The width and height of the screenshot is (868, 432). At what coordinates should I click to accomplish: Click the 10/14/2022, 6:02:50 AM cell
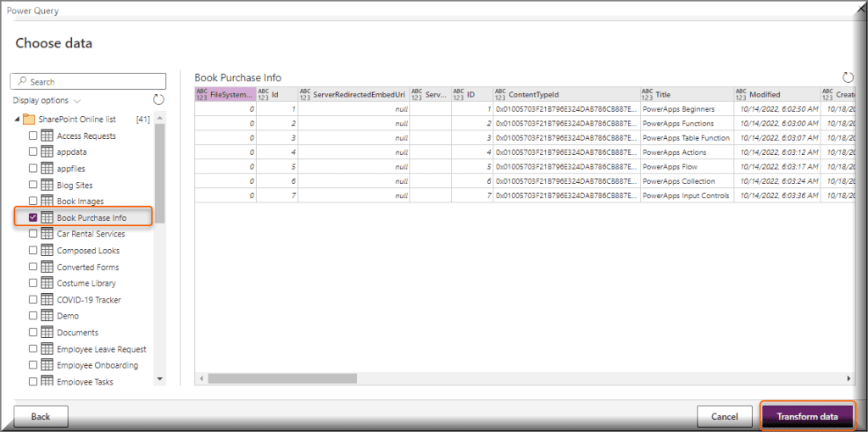pyautogui.click(x=776, y=109)
